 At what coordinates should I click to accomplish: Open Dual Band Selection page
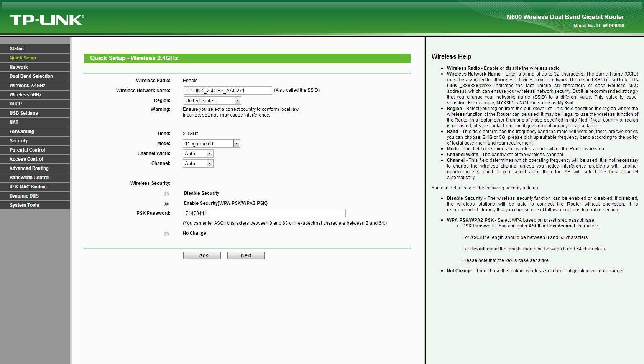[x=35, y=76]
